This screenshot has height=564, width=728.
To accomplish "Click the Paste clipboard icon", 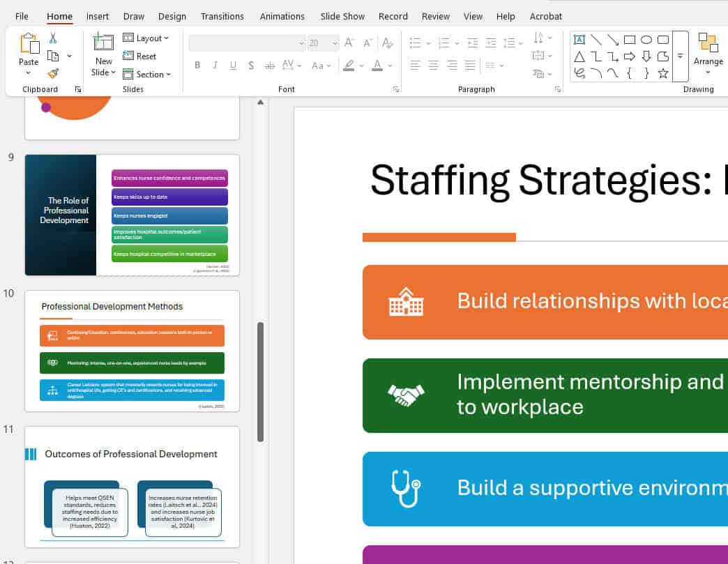I will tap(29, 44).
